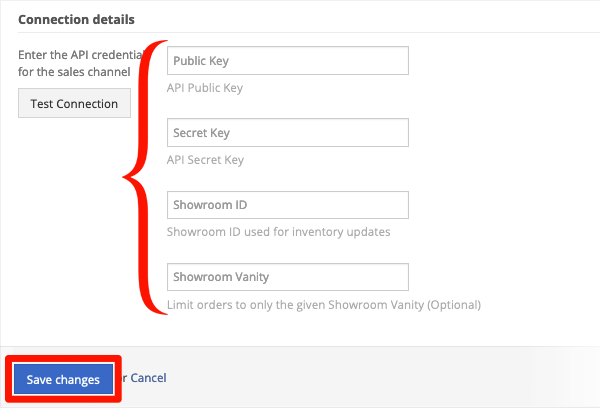Click the inventory updates description text
Viewport: 600px width, 408px height.
click(279, 232)
